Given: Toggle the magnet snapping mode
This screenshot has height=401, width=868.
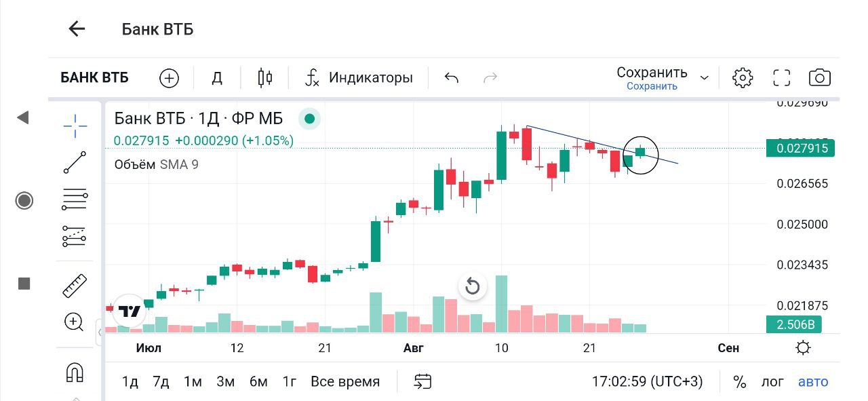Looking at the screenshot, I should (74, 373).
